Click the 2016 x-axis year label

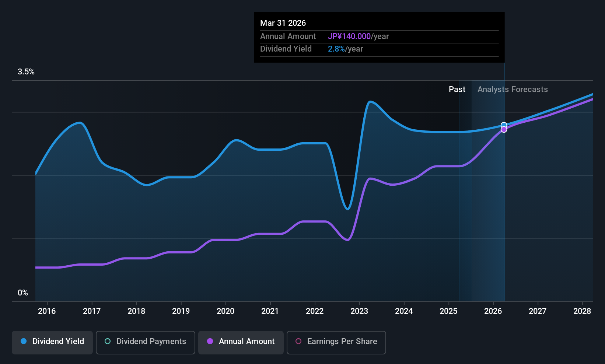[47, 311]
